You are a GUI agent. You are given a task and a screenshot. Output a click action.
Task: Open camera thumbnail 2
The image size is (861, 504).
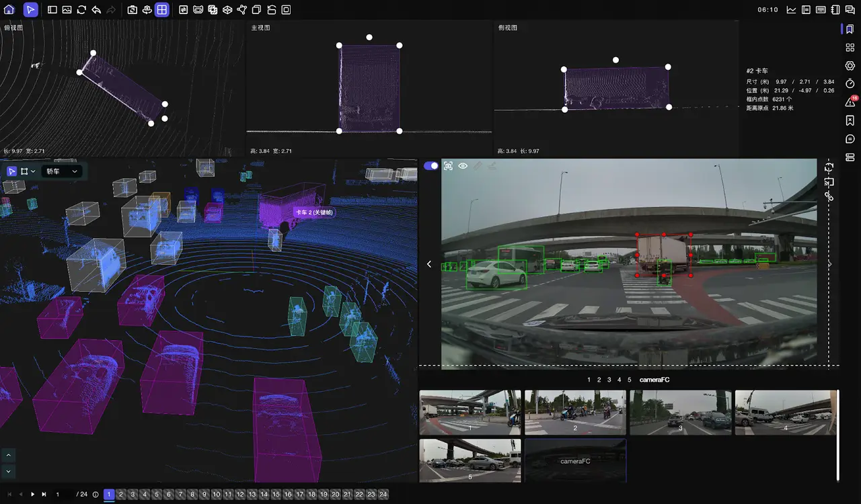click(x=575, y=413)
